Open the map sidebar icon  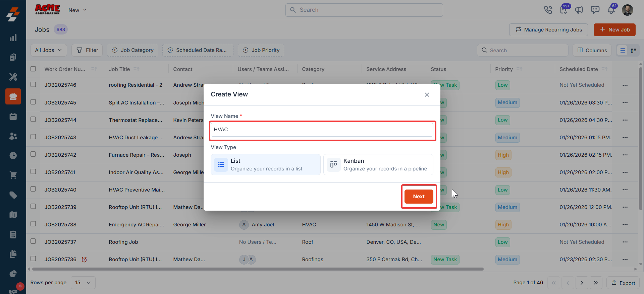click(x=13, y=215)
